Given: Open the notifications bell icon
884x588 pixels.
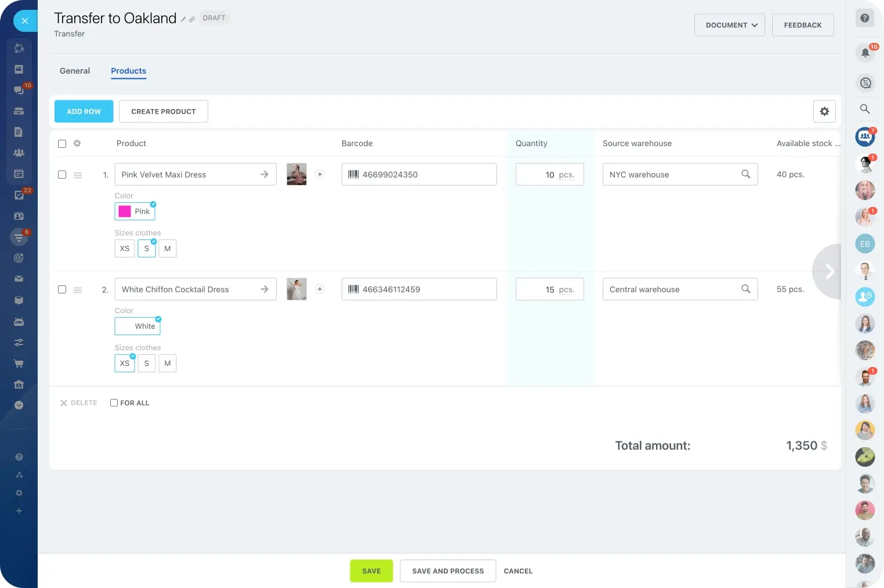Looking at the screenshot, I should click(x=865, y=53).
